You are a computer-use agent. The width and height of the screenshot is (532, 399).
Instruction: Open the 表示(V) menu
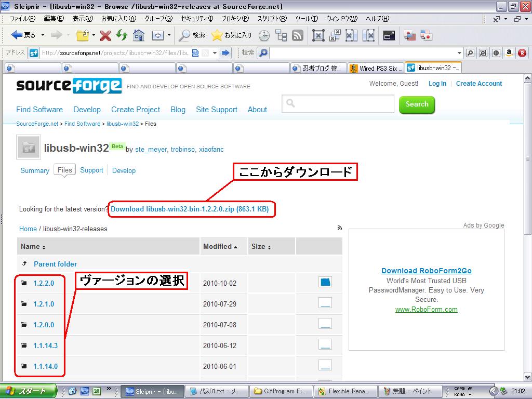(83, 19)
